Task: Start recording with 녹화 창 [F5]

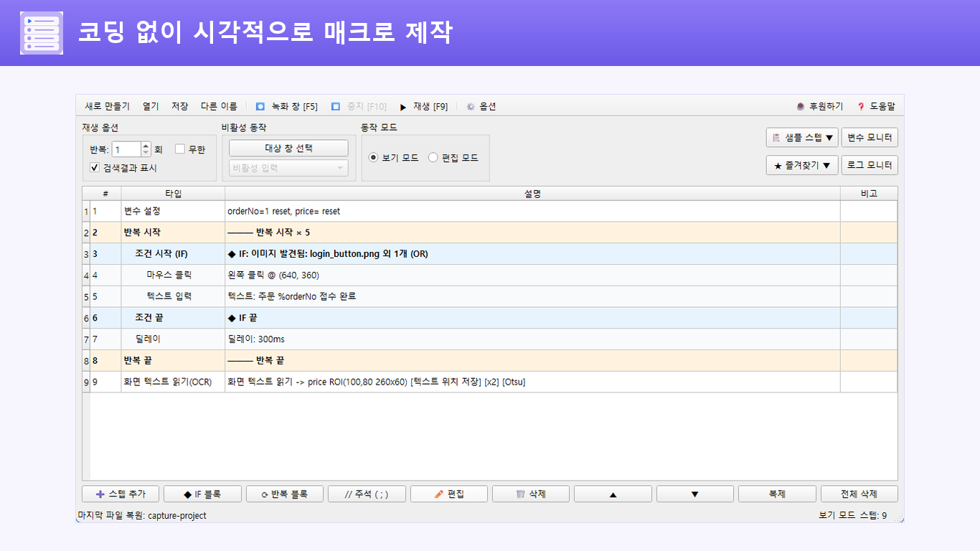Action: 287,106
